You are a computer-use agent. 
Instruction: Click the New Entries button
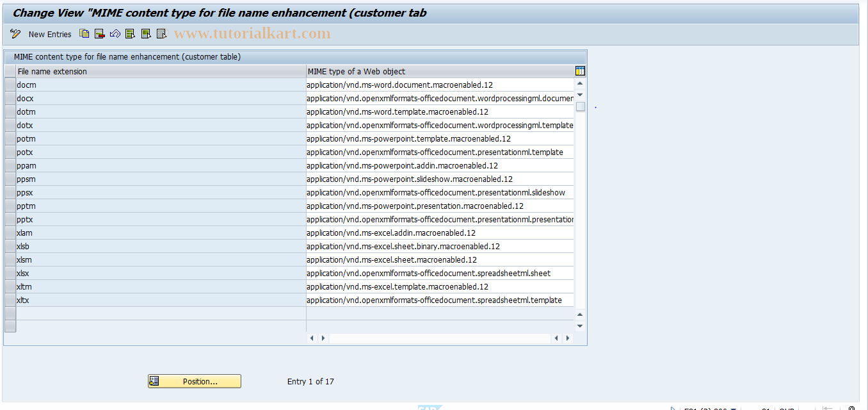pyautogui.click(x=50, y=34)
